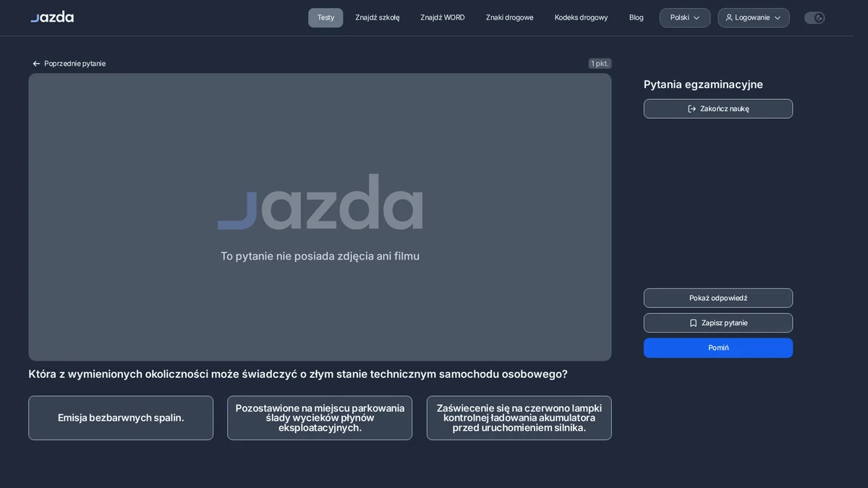Open the Testy menu item

[x=325, y=17]
